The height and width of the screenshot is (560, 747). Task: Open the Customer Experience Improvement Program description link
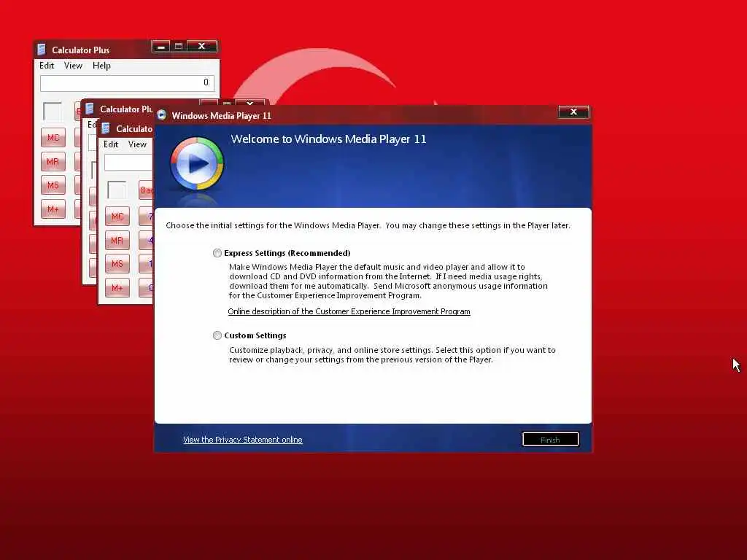point(349,311)
